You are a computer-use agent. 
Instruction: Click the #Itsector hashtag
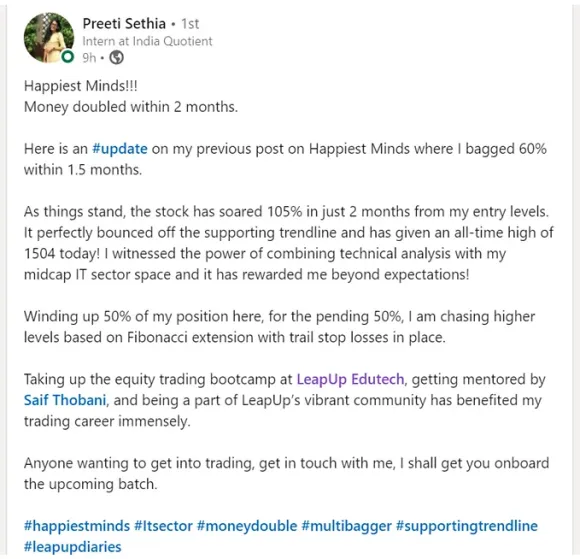coord(163,526)
